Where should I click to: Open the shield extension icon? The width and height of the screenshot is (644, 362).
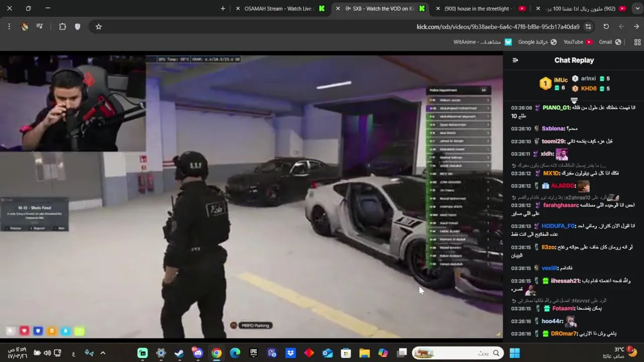[x=77, y=27]
